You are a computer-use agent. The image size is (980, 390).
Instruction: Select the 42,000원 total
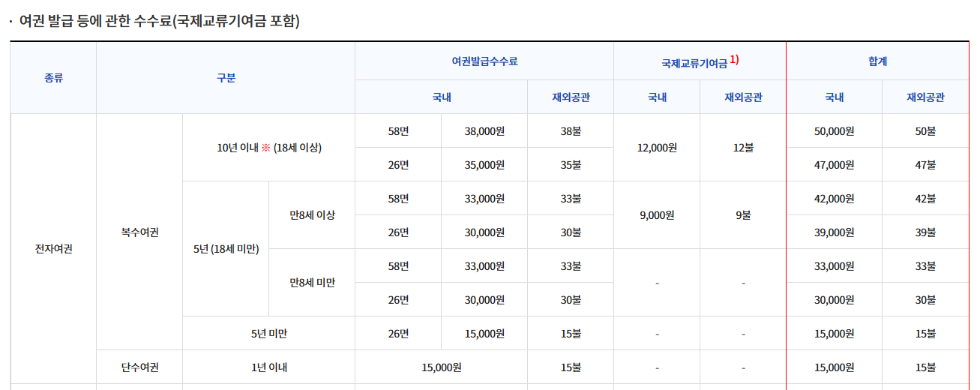pos(835,198)
